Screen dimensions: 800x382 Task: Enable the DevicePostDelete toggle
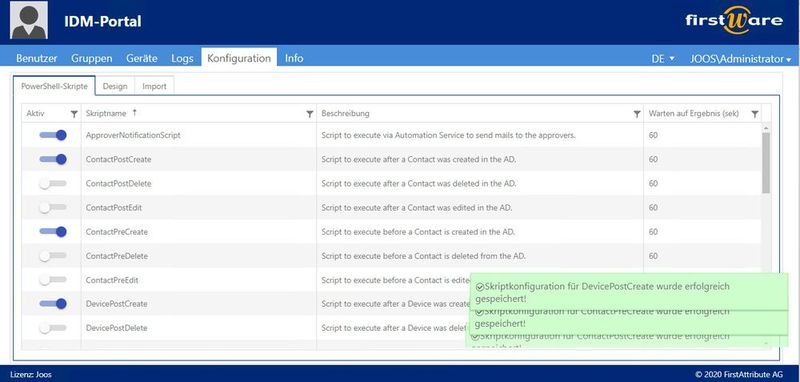click(53, 328)
